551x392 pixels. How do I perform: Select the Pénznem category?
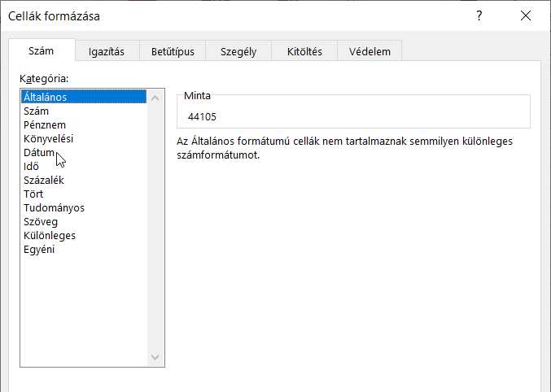point(45,125)
